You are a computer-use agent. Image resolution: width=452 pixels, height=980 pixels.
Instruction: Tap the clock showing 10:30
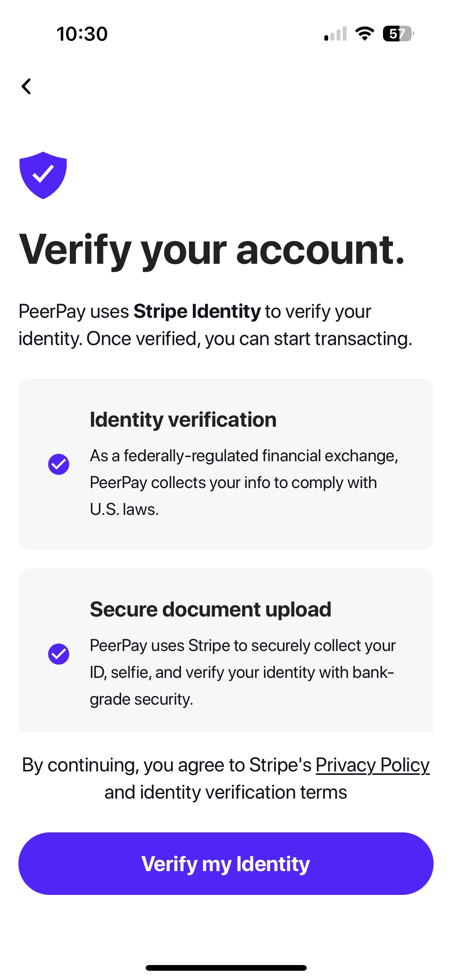(82, 34)
